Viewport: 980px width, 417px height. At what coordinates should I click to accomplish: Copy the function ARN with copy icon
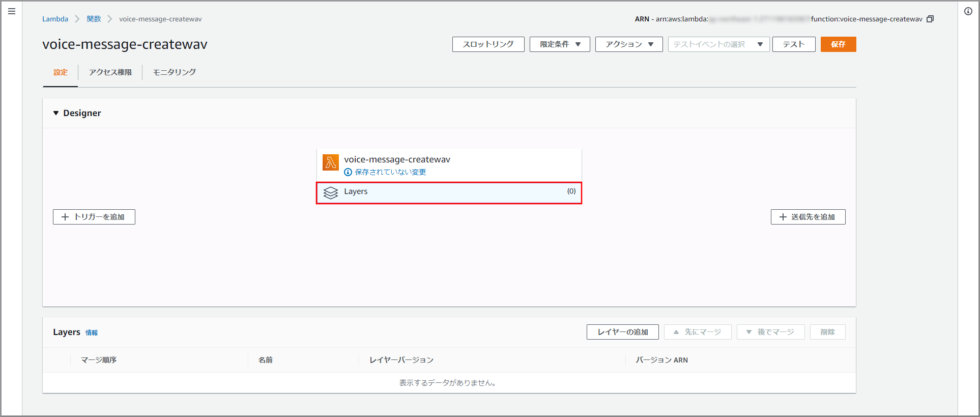[x=930, y=19]
